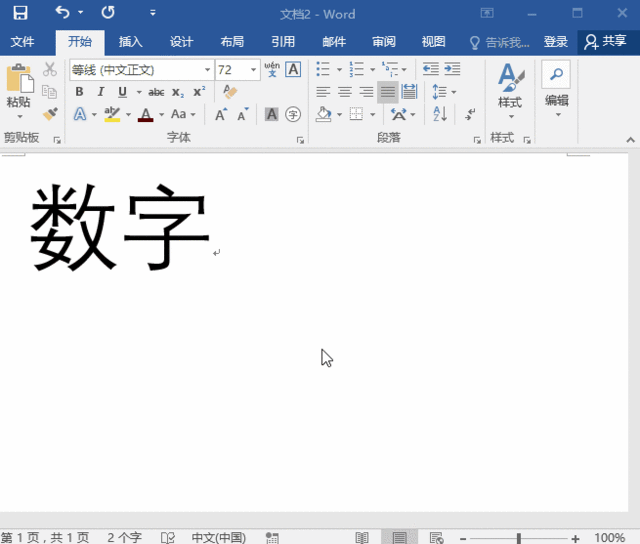
Task: Toggle Bold formatting
Action: coord(79,92)
